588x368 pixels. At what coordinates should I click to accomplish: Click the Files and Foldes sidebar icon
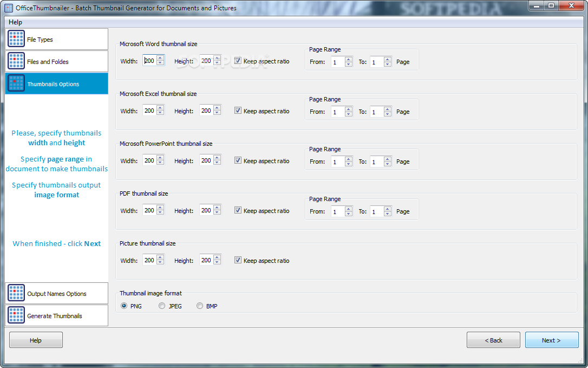(16, 61)
